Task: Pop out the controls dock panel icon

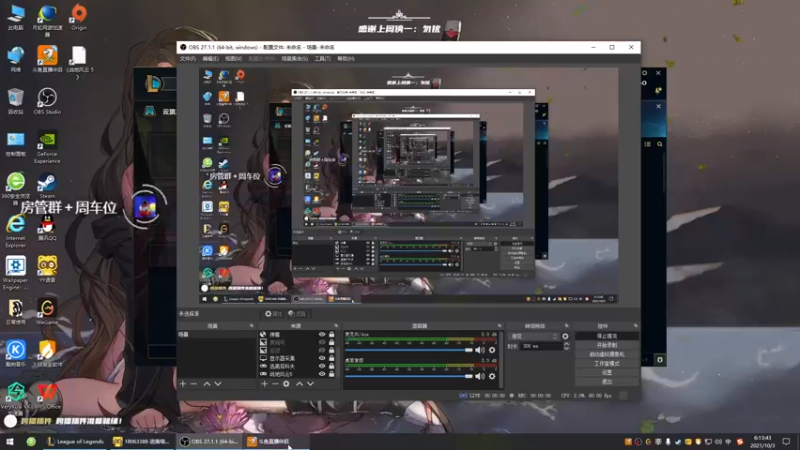Action: coord(636,326)
